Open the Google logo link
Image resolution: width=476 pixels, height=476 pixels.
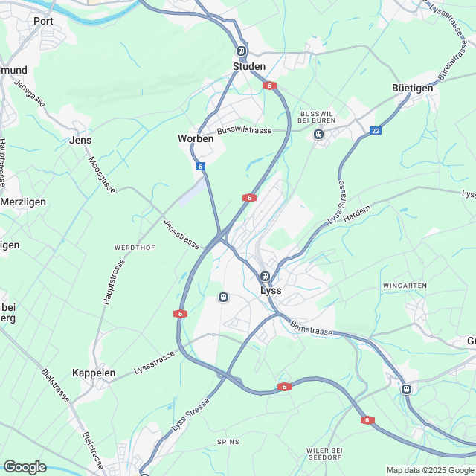click(25, 467)
